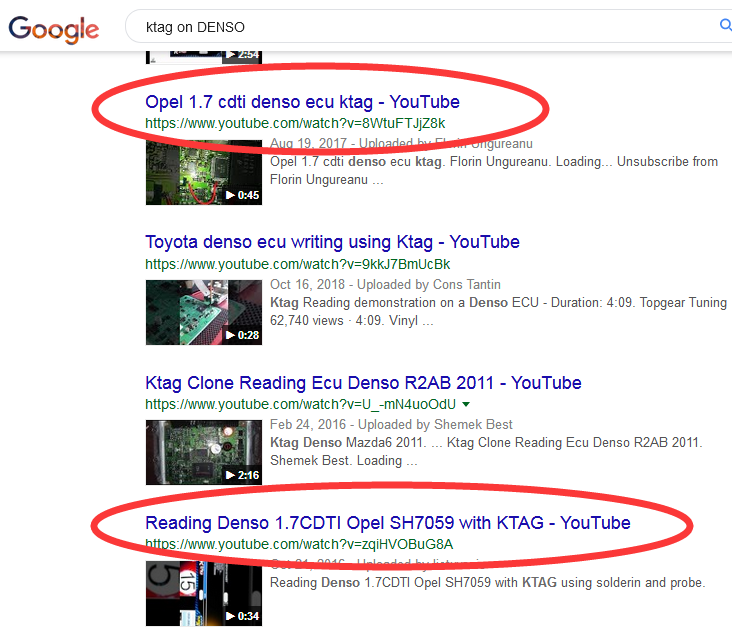The image size is (732, 640).
Task: Expand dropdown arrow beside the U_-mN4uoOdU URL
Action: coord(465,404)
